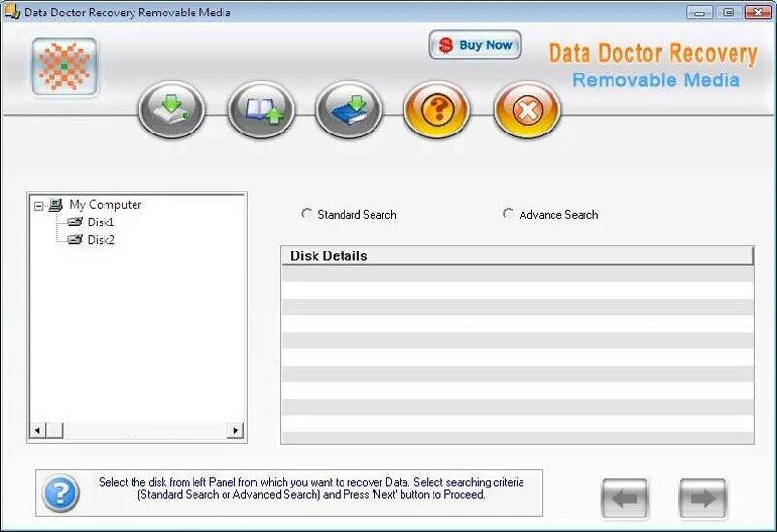Screen dimensions: 777x532
Task: Collapse the My Computer tree node
Action: [x=38, y=206]
